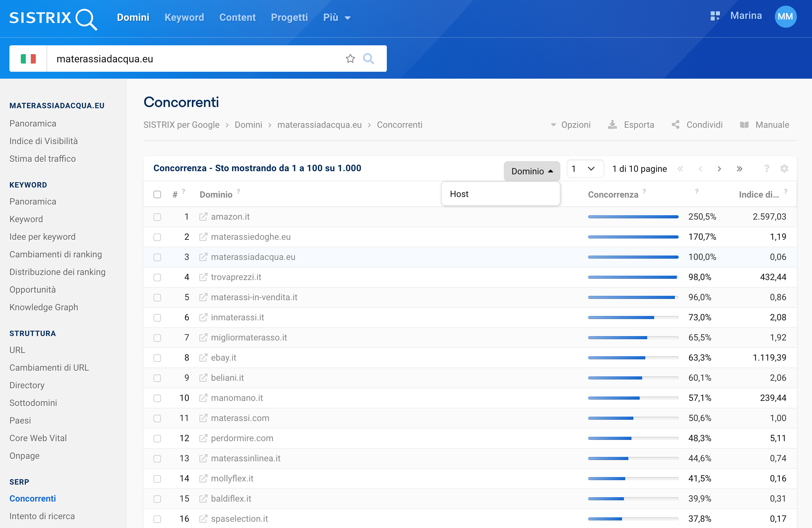This screenshot has width=812, height=528.
Task: Click the Esporta download icon
Action: pyautogui.click(x=612, y=125)
